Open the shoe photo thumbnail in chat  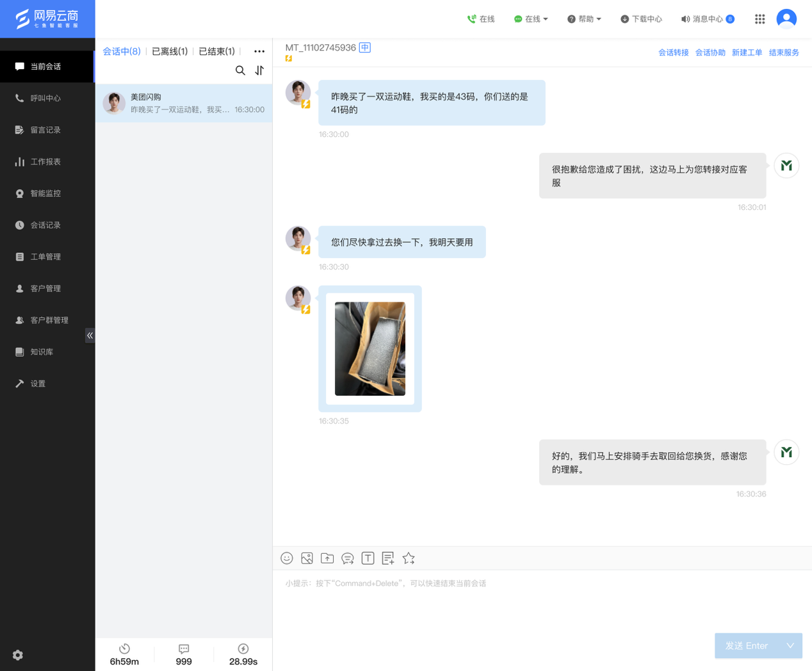point(370,349)
